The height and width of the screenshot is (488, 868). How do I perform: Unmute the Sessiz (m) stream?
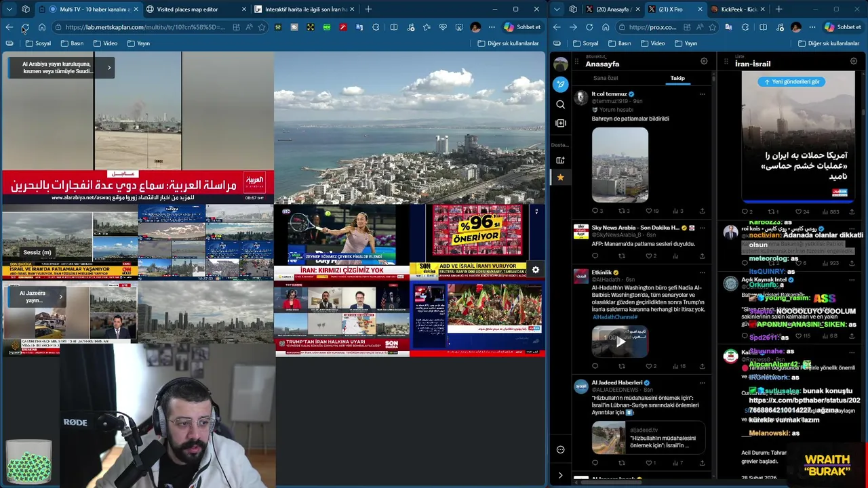click(37, 252)
